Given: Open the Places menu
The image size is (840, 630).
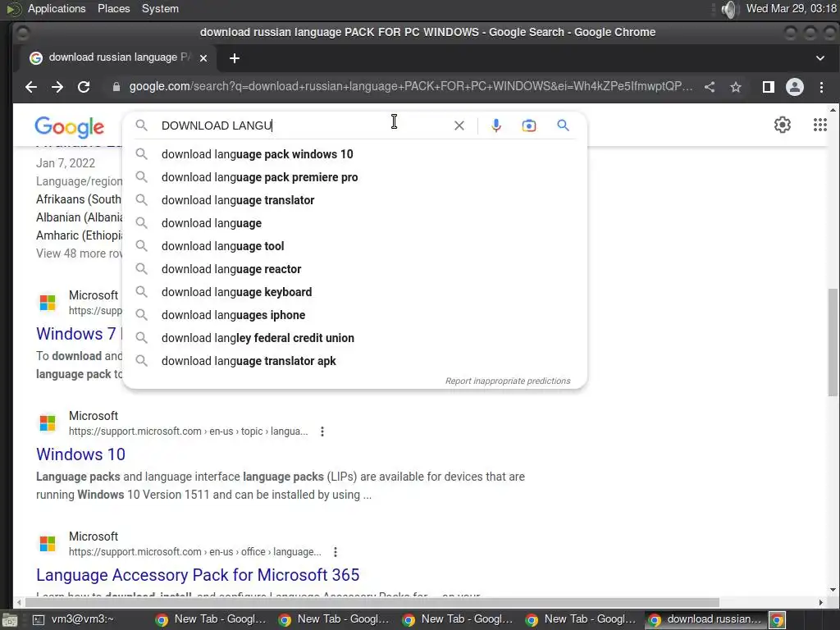Looking at the screenshot, I should (x=113, y=8).
